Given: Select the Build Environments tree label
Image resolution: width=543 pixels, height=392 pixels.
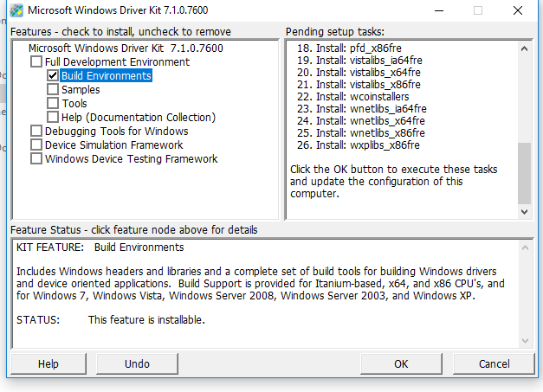Looking at the screenshot, I should tap(107, 76).
